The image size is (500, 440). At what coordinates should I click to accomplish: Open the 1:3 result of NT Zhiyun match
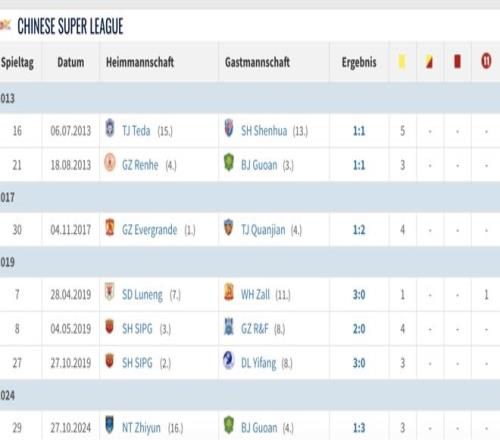[x=359, y=428]
